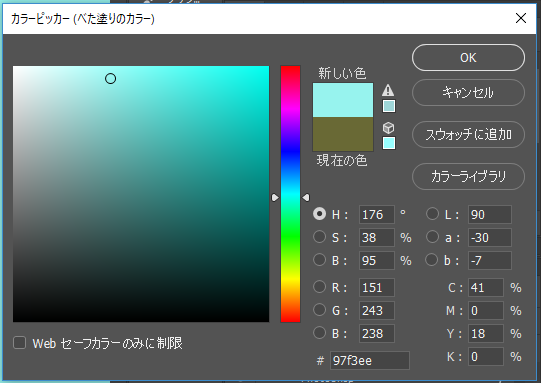
Task: Select the Lab b radio button
Action: (432, 260)
